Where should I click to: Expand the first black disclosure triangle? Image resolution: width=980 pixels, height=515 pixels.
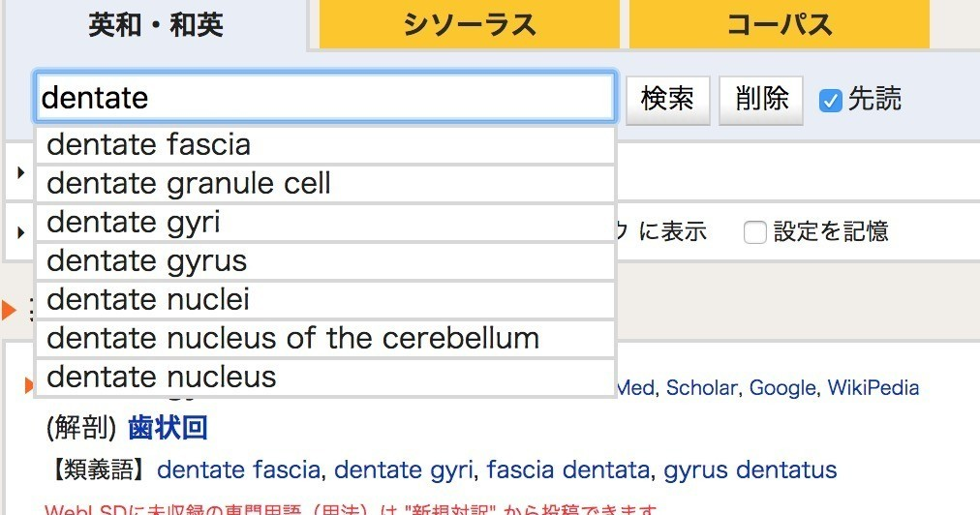point(21,173)
